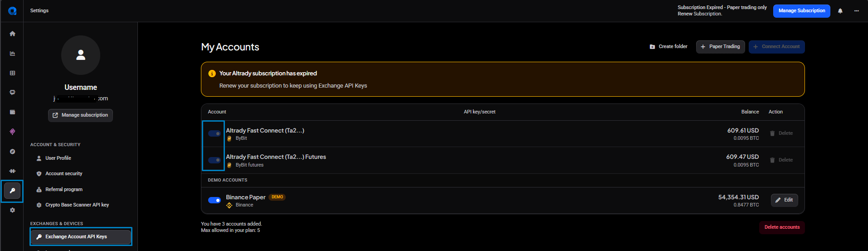Click the DEMO ACCOUNTS section heading
868x251 pixels.
228,180
